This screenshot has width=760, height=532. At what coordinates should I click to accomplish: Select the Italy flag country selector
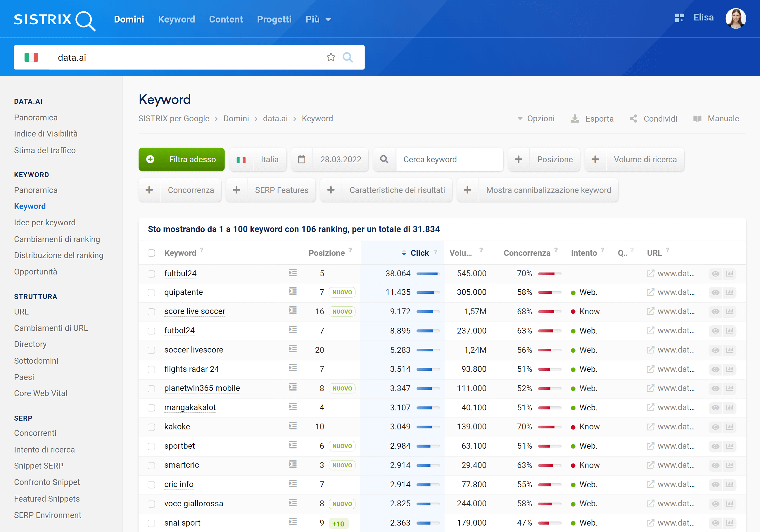32,57
